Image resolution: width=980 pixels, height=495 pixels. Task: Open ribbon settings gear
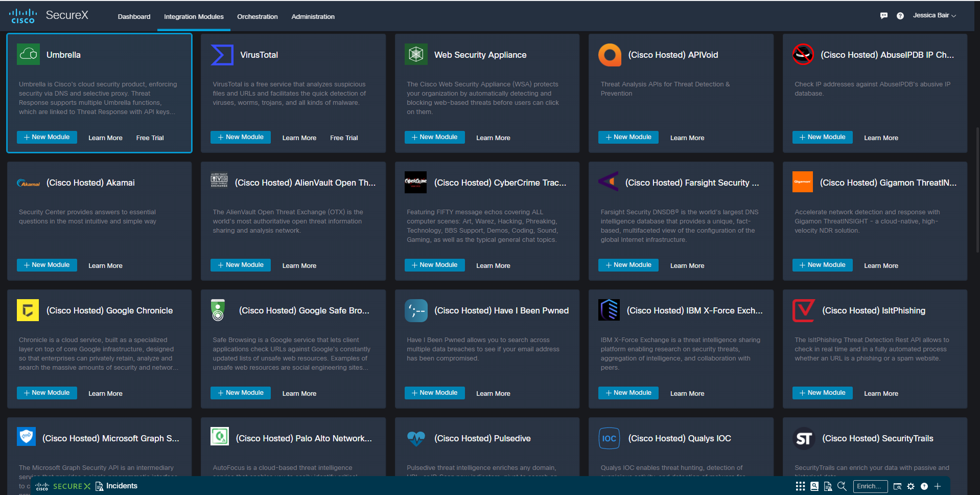point(911,486)
